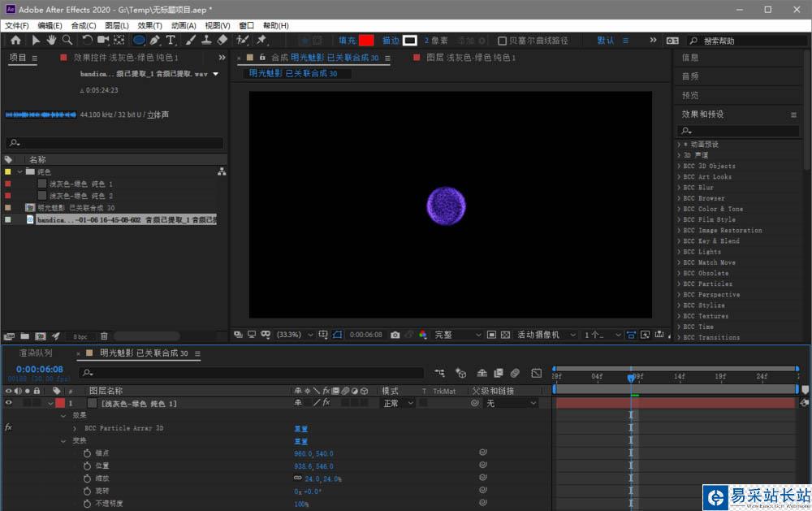Expand the BCC Particle Array 3D effect
Image resolution: width=812 pixels, height=511 pixels.
coord(75,428)
